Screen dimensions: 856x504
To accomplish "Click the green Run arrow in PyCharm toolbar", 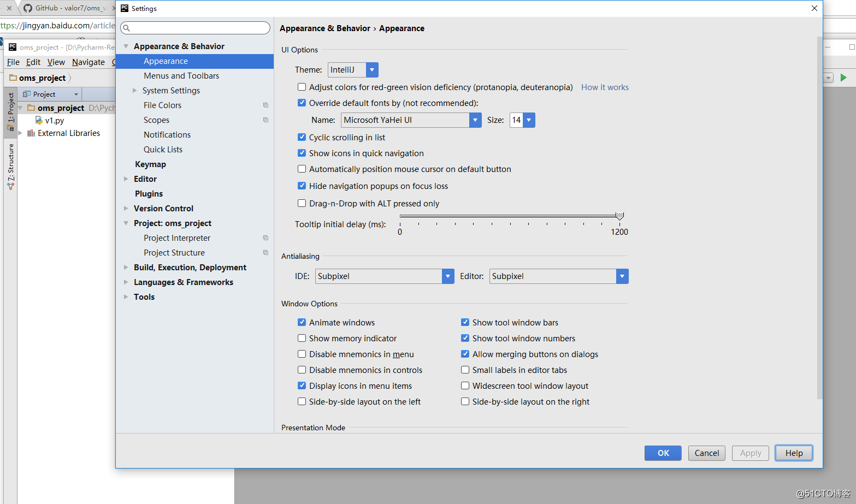I will tap(843, 78).
